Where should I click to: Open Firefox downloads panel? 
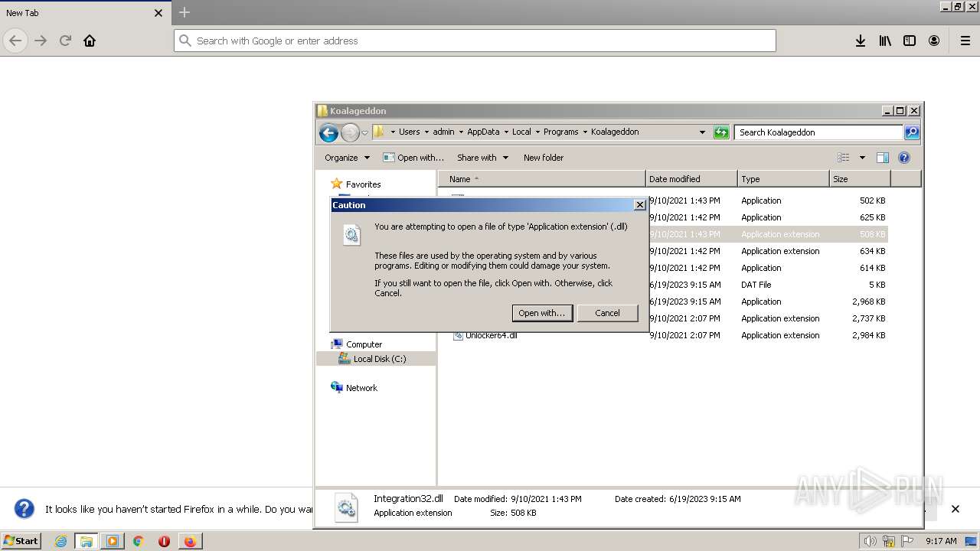point(861,41)
